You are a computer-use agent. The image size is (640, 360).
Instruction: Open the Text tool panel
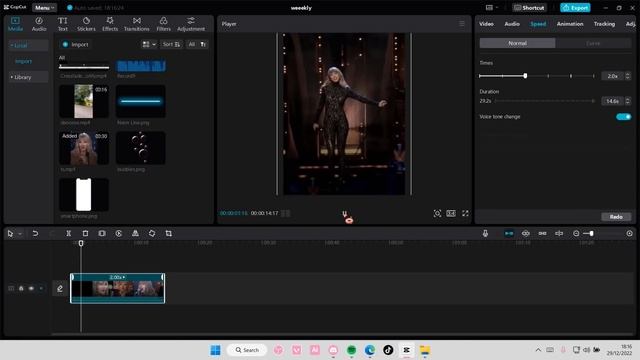click(62, 24)
